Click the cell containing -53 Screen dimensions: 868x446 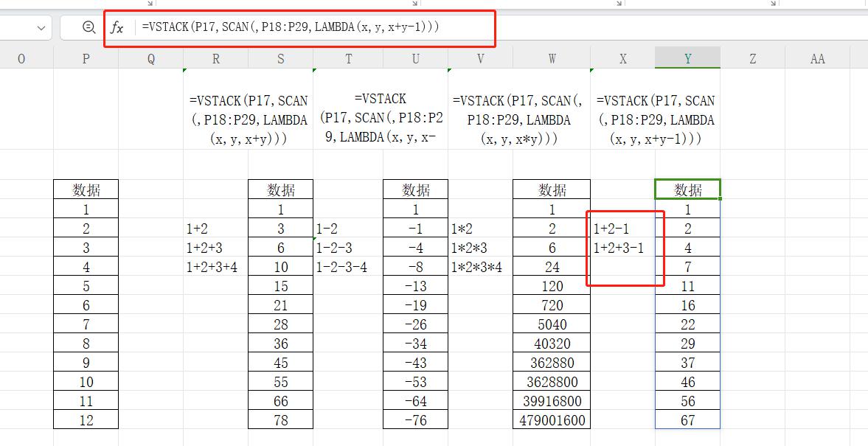[x=416, y=382]
